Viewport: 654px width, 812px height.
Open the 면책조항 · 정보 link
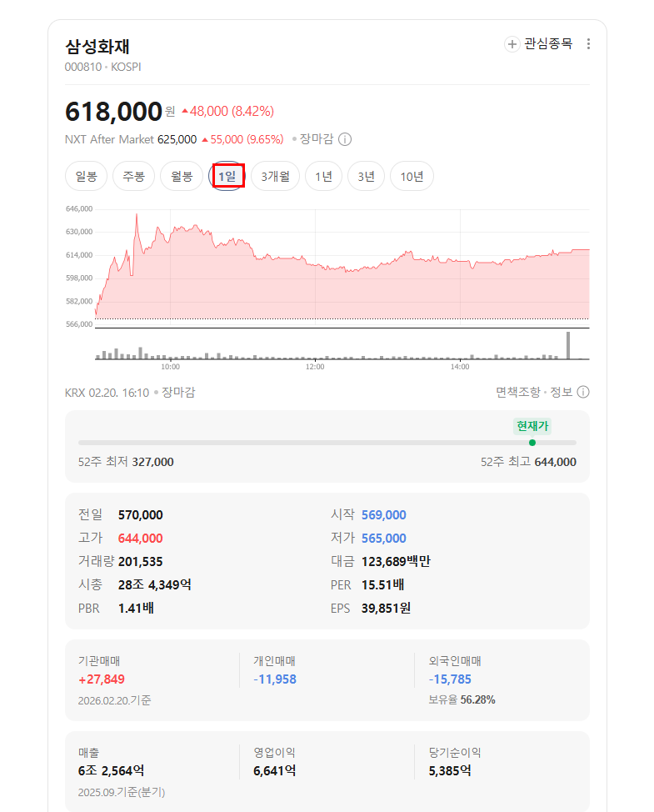534,392
